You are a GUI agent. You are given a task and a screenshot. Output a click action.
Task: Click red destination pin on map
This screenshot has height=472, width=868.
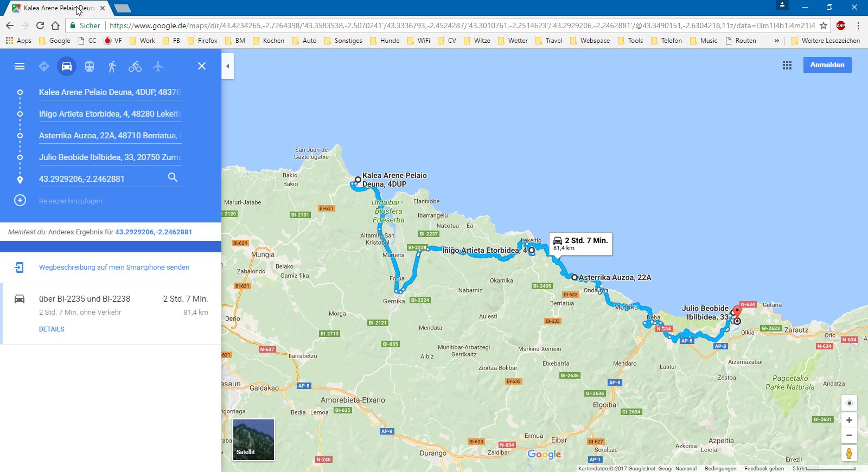(x=737, y=312)
